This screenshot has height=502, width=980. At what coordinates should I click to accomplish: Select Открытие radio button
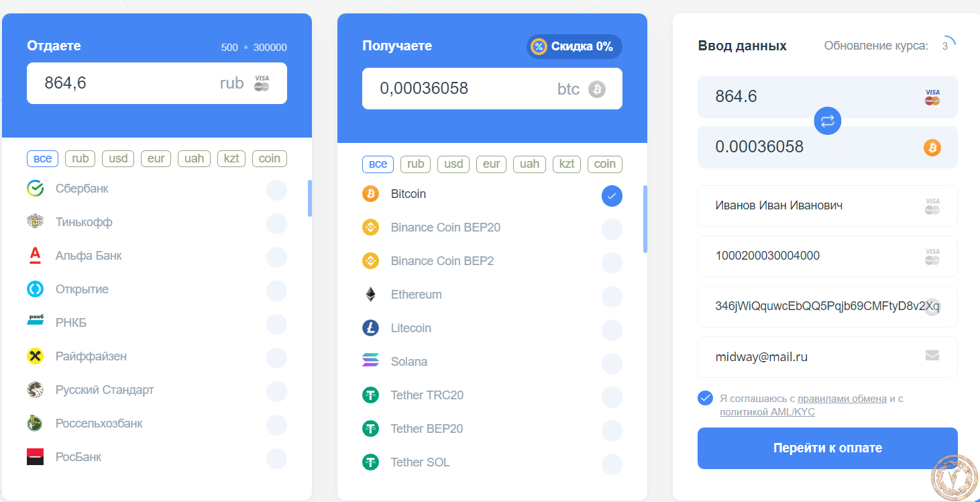pos(276,291)
